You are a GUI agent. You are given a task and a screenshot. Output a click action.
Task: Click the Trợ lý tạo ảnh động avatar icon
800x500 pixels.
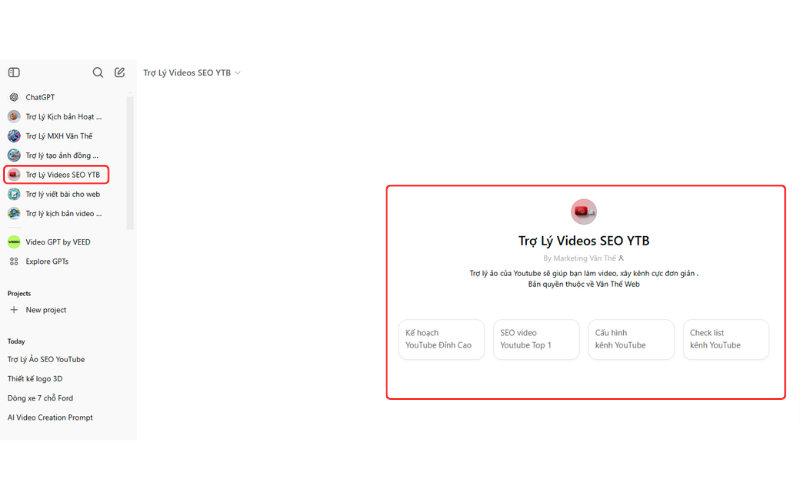pyautogui.click(x=14, y=155)
